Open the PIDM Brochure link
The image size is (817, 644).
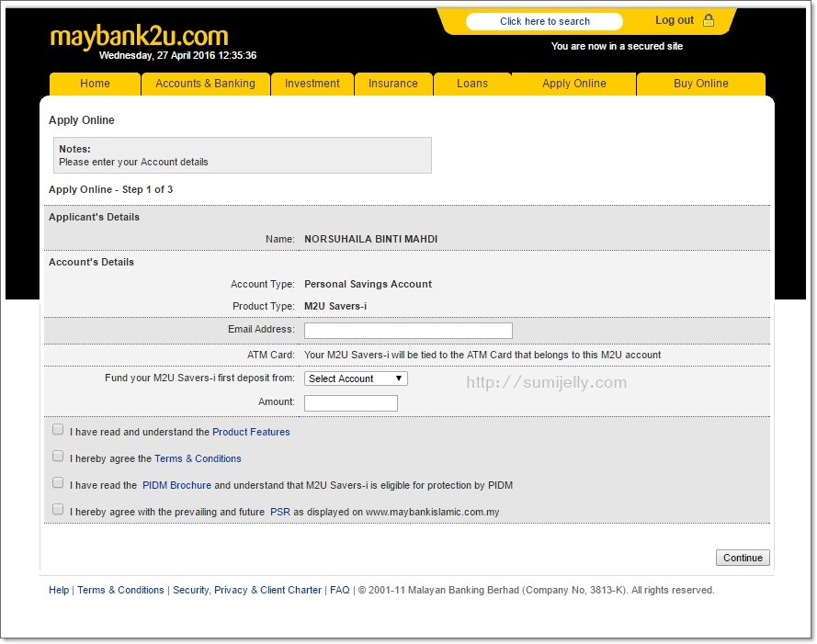177,485
